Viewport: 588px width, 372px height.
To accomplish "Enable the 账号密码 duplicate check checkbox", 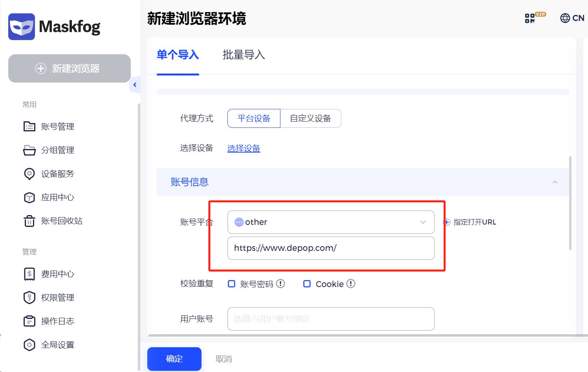I will coord(232,284).
